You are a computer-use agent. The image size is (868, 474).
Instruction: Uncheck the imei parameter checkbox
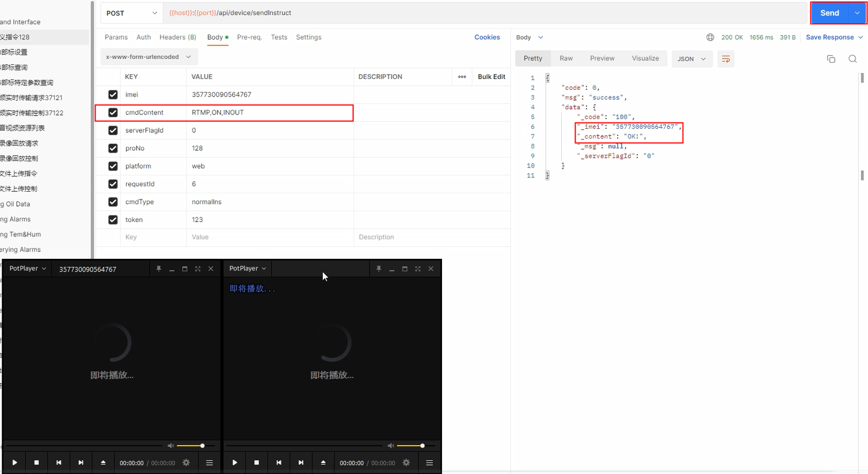113,94
